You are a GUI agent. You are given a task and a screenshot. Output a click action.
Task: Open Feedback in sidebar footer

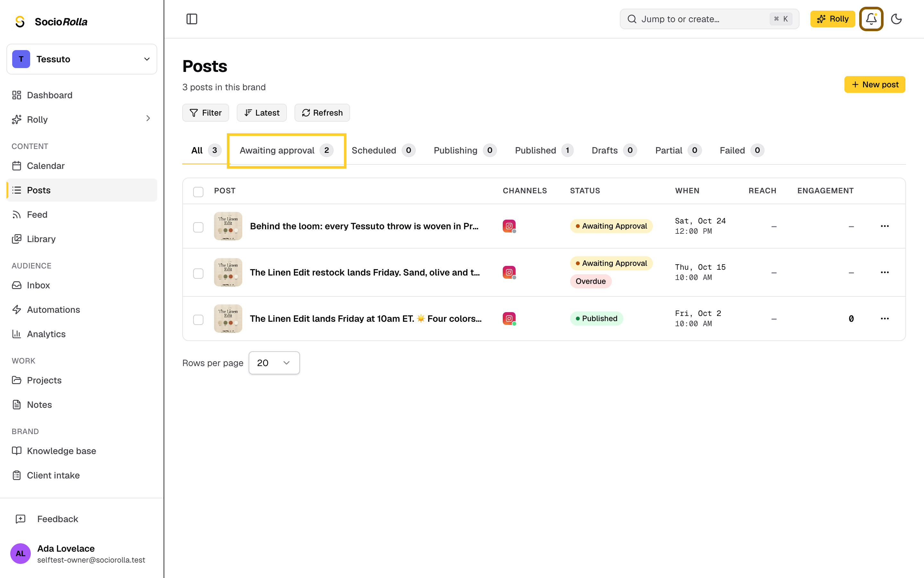[x=82, y=519]
